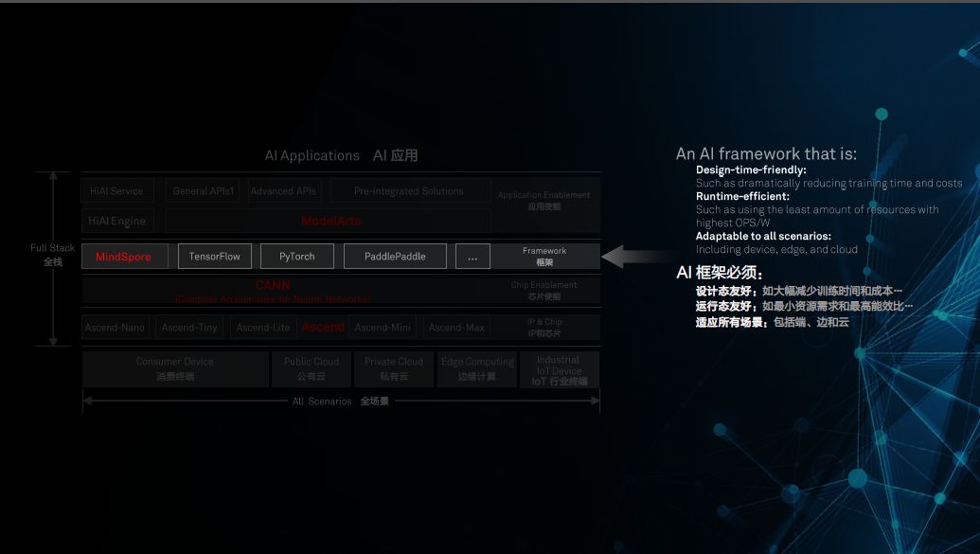Image resolution: width=980 pixels, height=554 pixels.
Task: Click 'Including device, edge, and cloud' text
Action: [x=776, y=249]
